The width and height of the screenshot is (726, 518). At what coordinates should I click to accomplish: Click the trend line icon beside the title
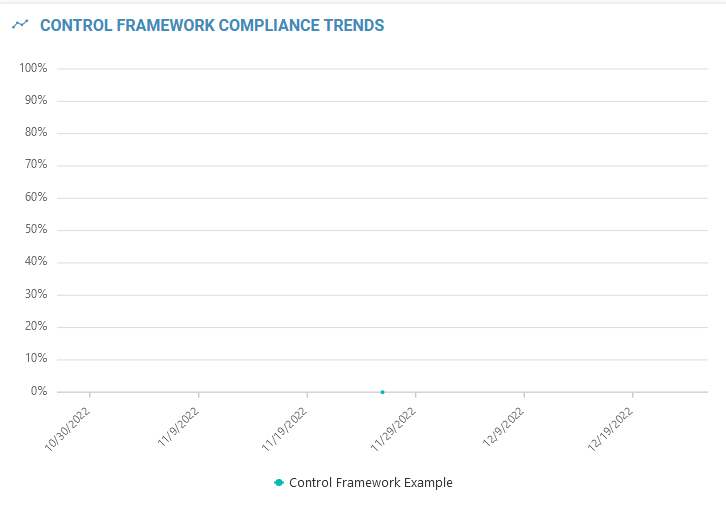pyautogui.click(x=20, y=25)
